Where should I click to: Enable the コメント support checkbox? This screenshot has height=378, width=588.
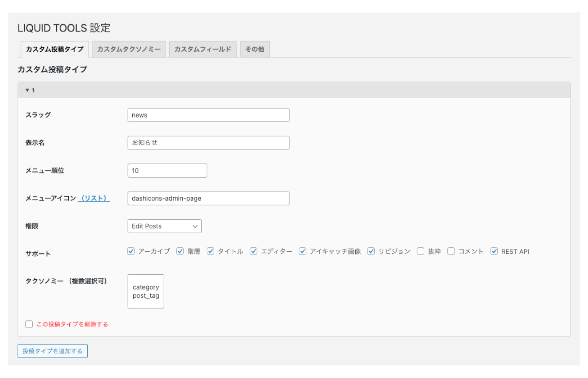(451, 251)
